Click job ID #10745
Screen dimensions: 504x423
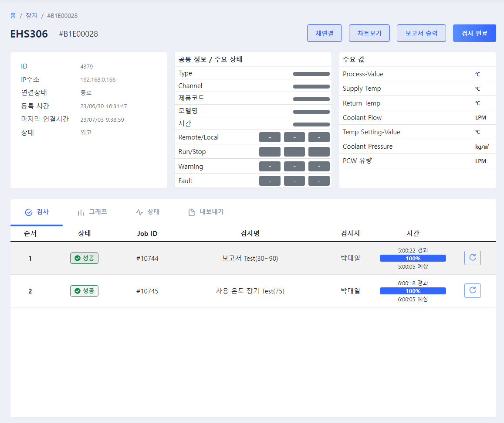[147, 291]
